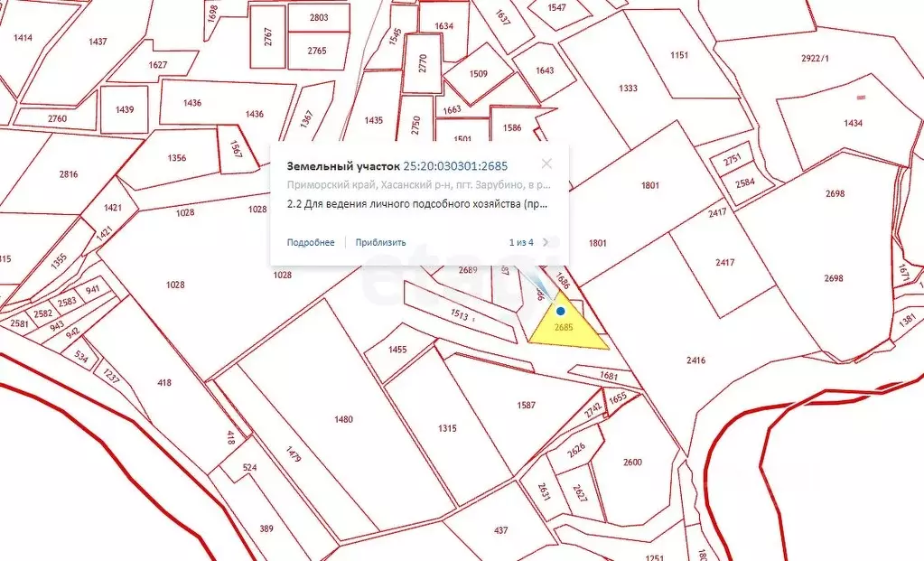This screenshot has height=561, width=924.
Task: Click the small pink marker above 1434
Action: point(861,96)
